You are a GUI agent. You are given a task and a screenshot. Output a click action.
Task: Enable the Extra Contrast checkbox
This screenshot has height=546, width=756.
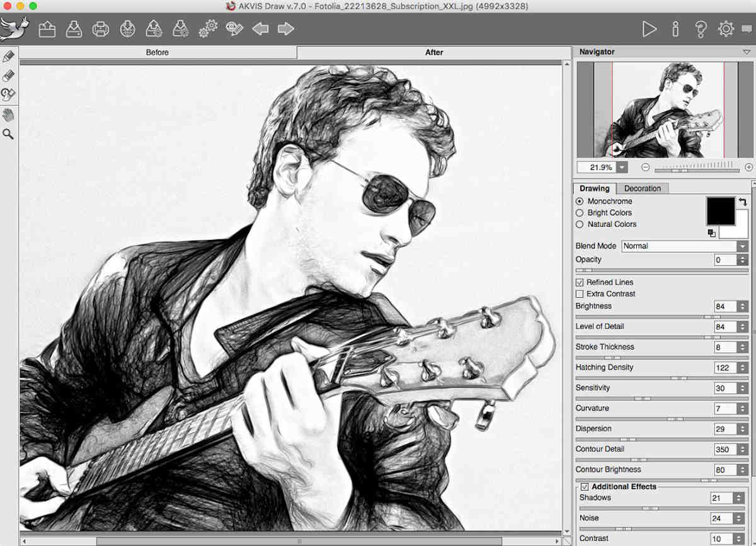[580, 294]
